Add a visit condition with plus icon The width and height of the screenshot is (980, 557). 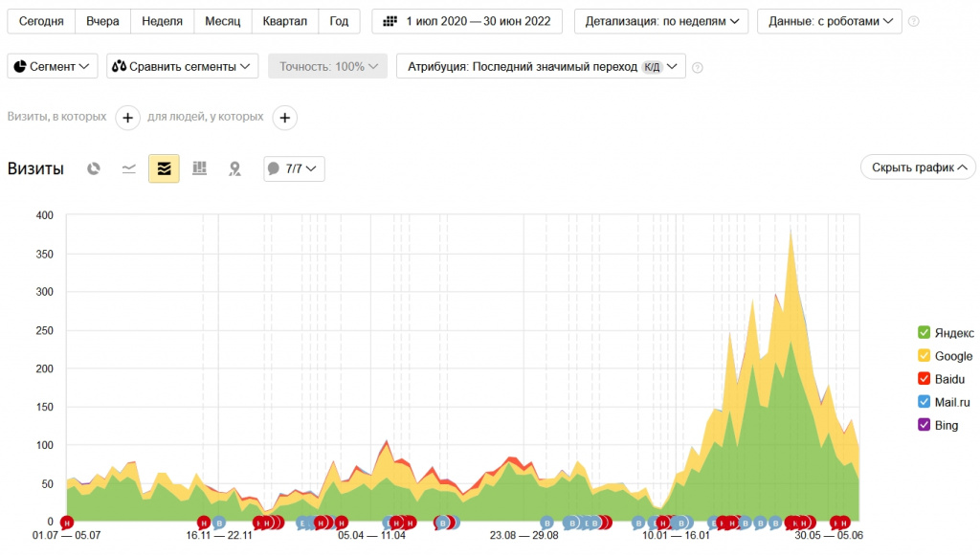pyautogui.click(x=127, y=118)
